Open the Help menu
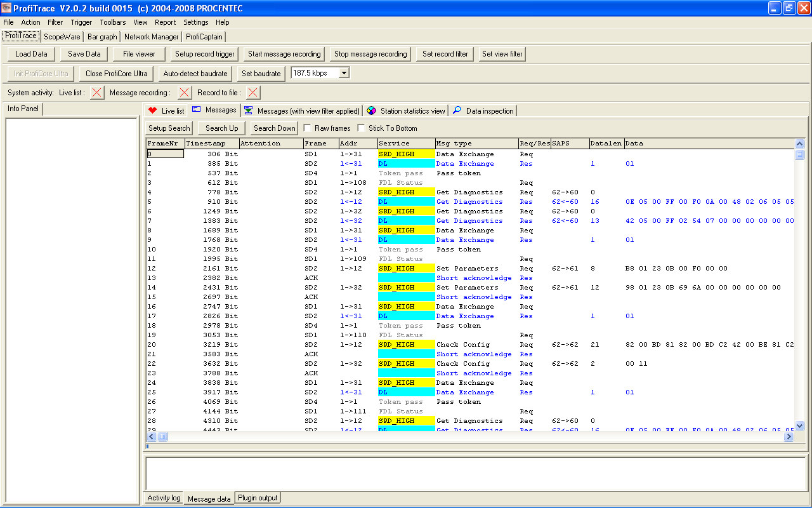Image resolution: width=812 pixels, height=508 pixels. coord(223,22)
